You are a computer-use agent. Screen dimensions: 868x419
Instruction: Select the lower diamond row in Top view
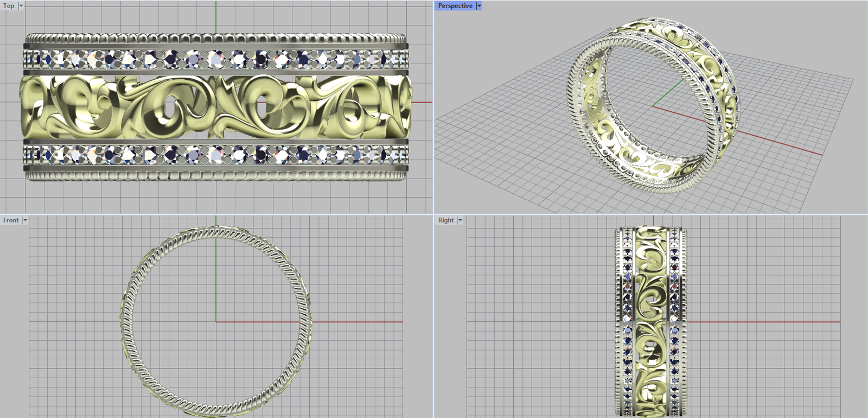(217, 155)
